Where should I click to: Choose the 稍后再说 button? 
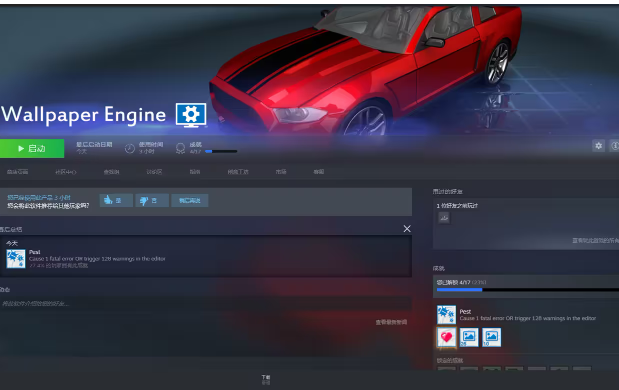click(x=189, y=201)
